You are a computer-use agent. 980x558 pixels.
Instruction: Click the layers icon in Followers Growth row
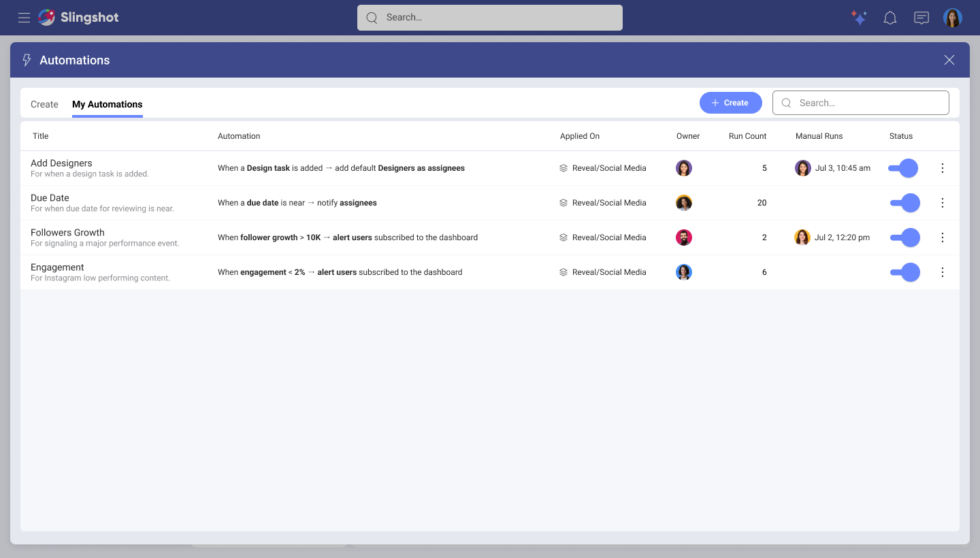(563, 237)
